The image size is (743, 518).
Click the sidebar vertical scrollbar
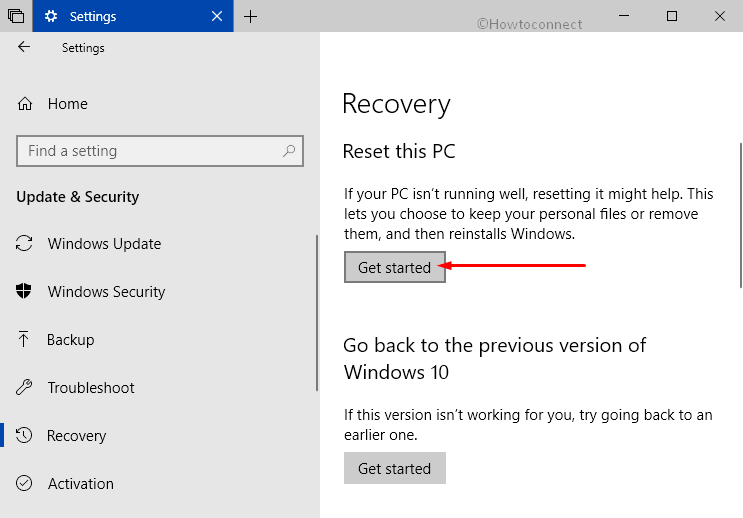(x=317, y=313)
